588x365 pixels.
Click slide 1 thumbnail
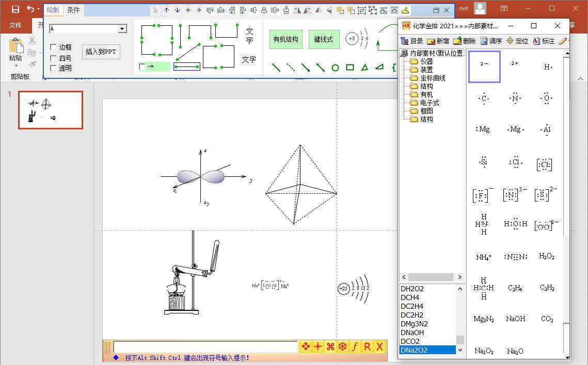pyautogui.click(x=51, y=110)
